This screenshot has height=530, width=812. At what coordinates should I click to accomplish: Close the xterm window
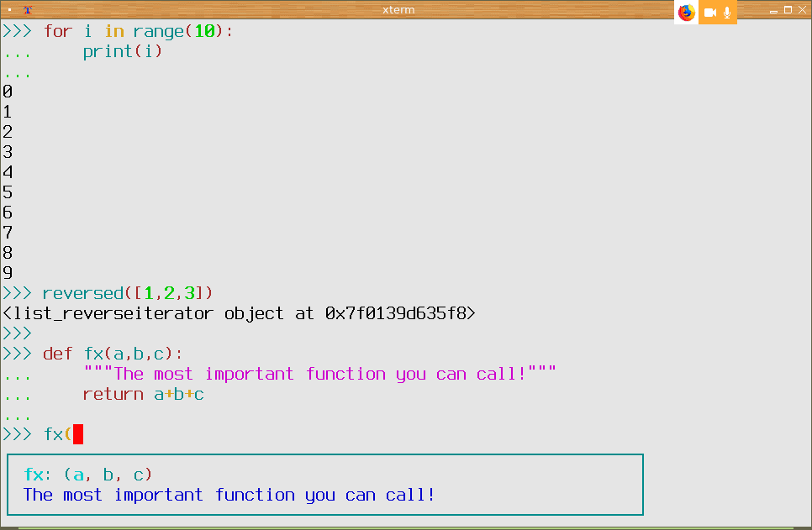click(x=803, y=10)
